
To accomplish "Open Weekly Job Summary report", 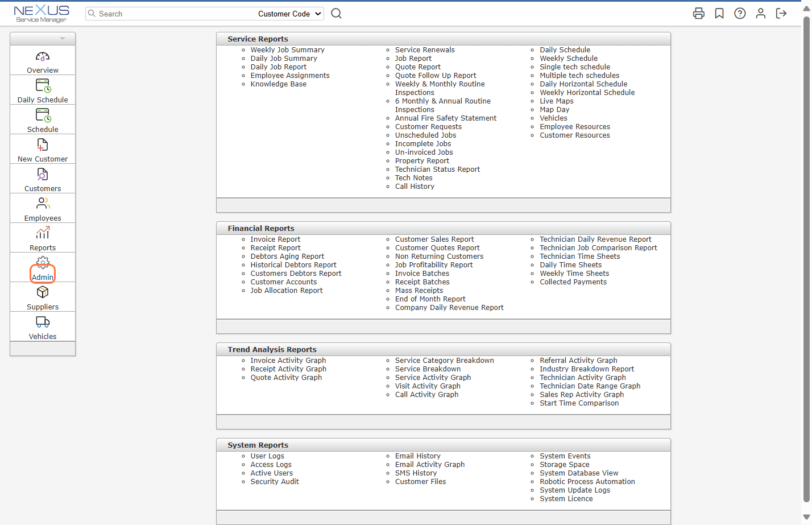I will 288,50.
